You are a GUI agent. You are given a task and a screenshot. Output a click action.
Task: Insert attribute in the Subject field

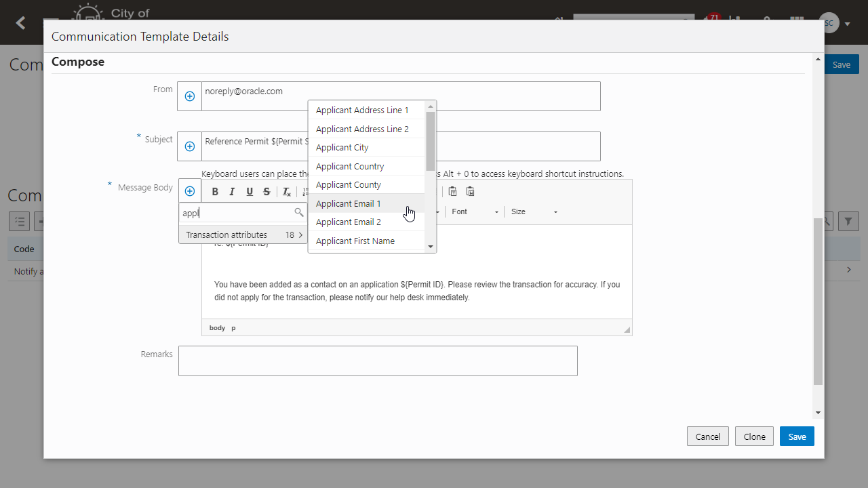click(x=190, y=146)
